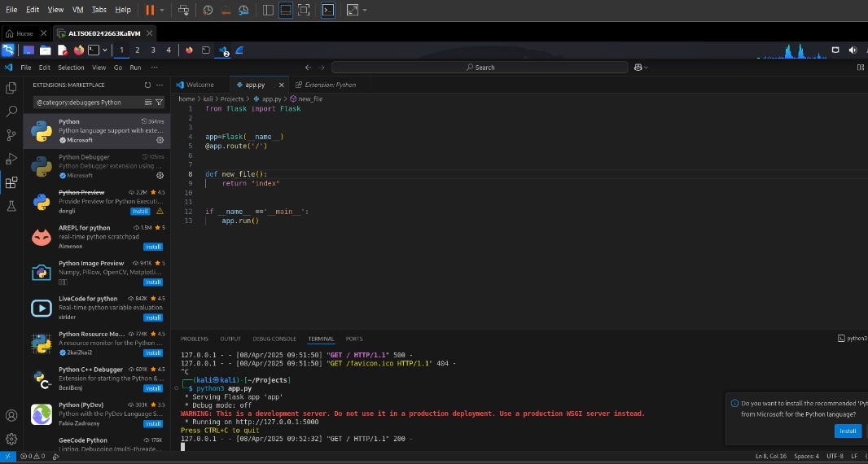Image resolution: width=868 pixels, height=464 pixels.
Task: Open the VMware console view icon
Action: [x=327, y=10]
